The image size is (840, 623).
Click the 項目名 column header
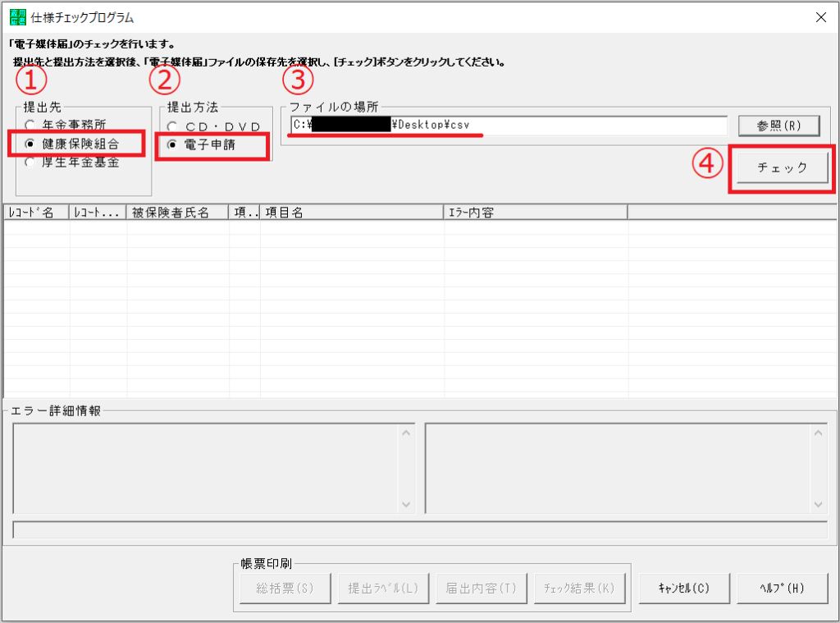tap(352, 213)
